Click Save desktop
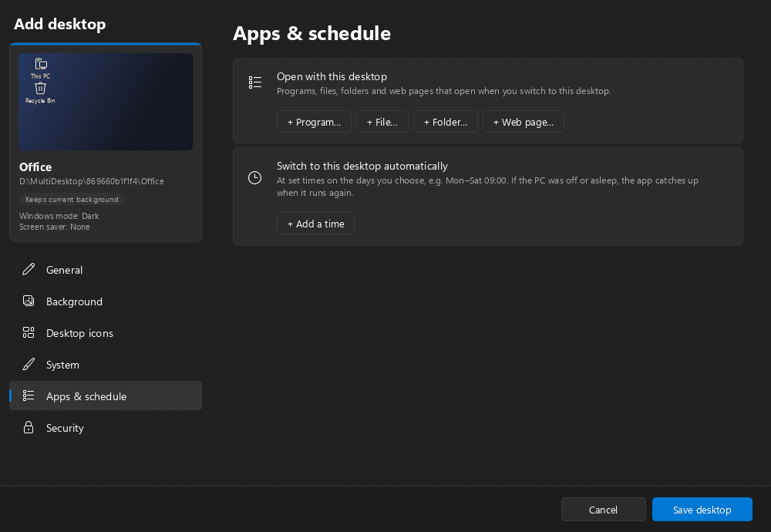The image size is (771, 532). click(702, 510)
